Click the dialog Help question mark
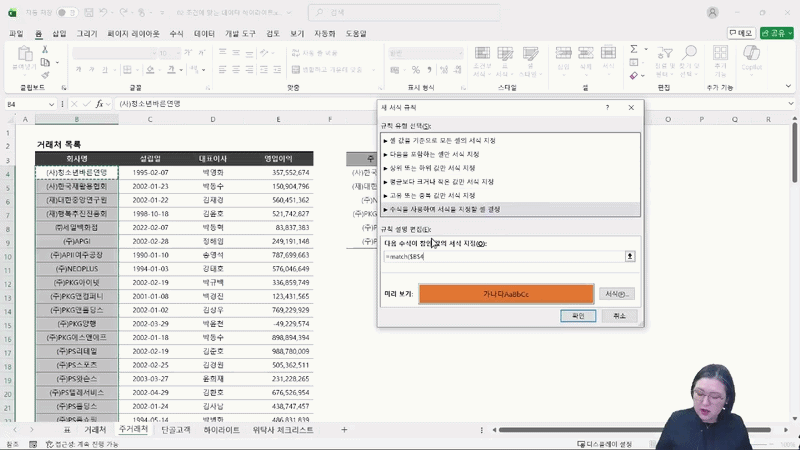The image size is (800, 450). [607, 108]
